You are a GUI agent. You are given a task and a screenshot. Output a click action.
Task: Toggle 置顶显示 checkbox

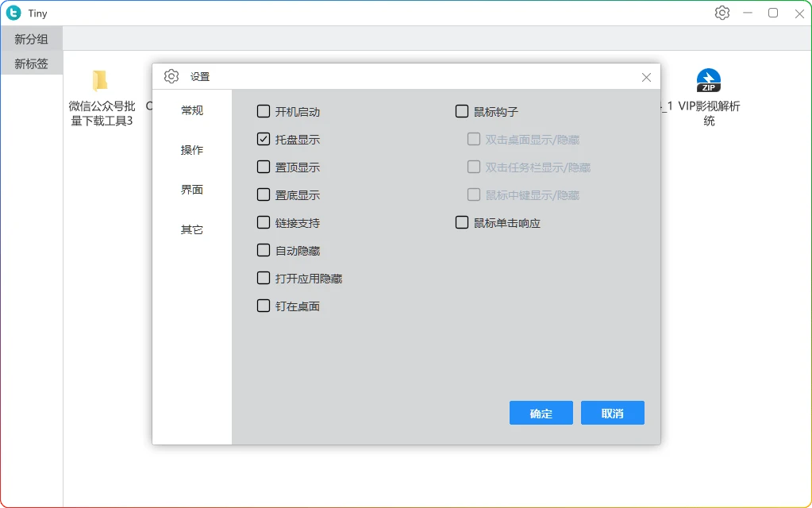(x=264, y=167)
